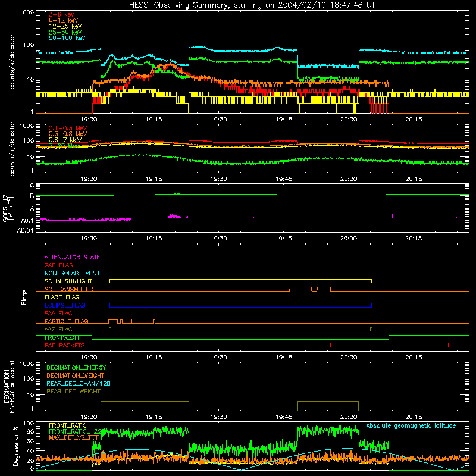
Task: Select the cyan 50-100 keV legend label
Action: 67,38
